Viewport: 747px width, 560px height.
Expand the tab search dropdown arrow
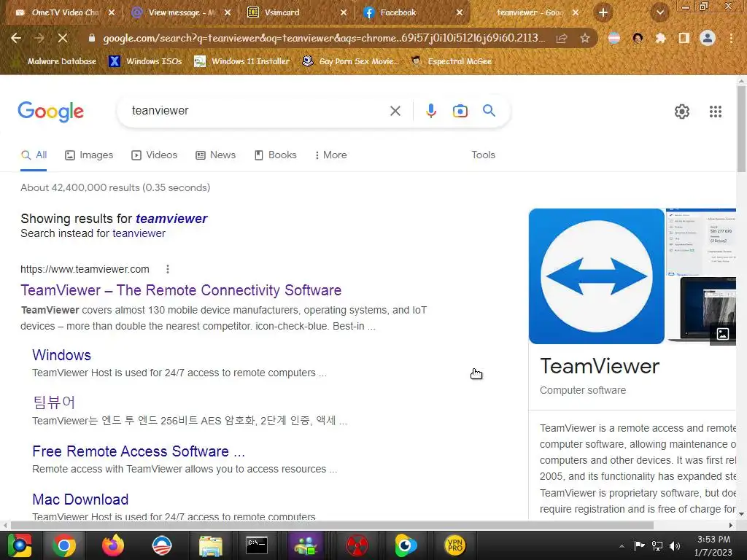(659, 12)
